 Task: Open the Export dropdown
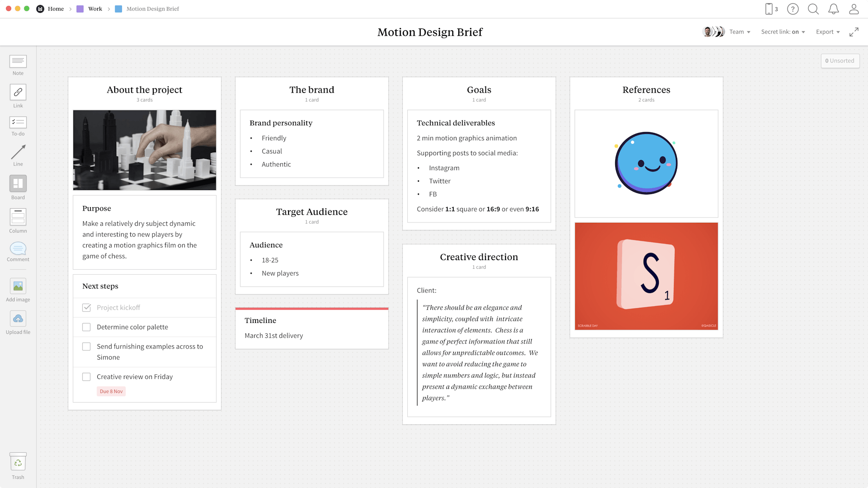(x=827, y=32)
